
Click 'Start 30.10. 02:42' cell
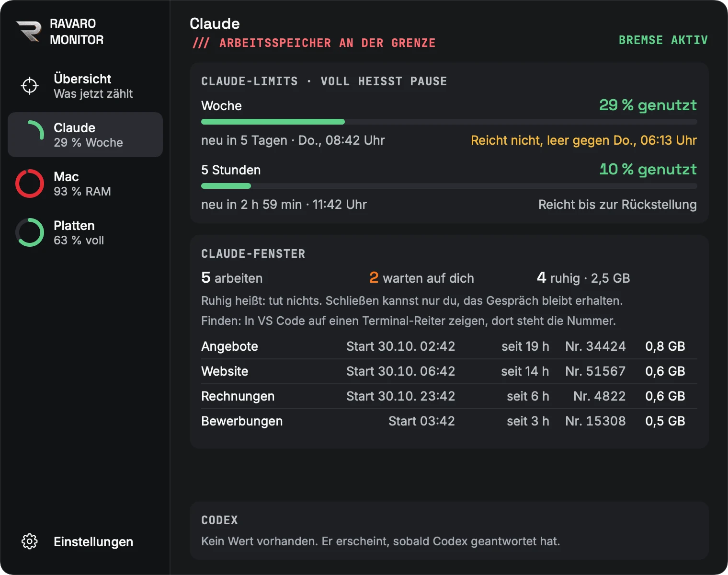(x=401, y=346)
